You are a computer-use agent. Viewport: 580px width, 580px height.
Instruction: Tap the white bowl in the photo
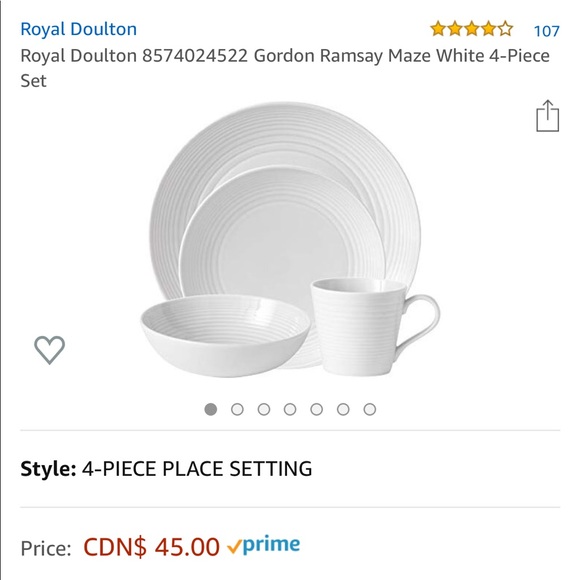[225, 335]
